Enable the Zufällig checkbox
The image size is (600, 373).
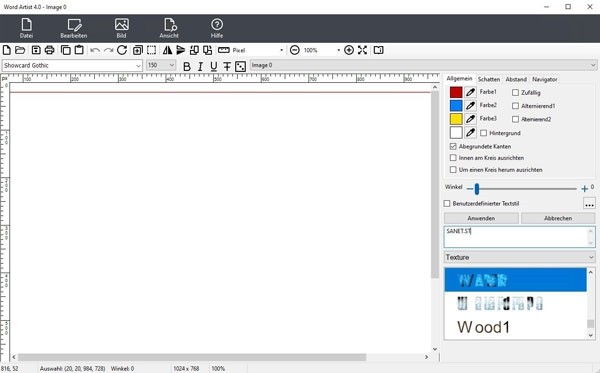(x=515, y=93)
